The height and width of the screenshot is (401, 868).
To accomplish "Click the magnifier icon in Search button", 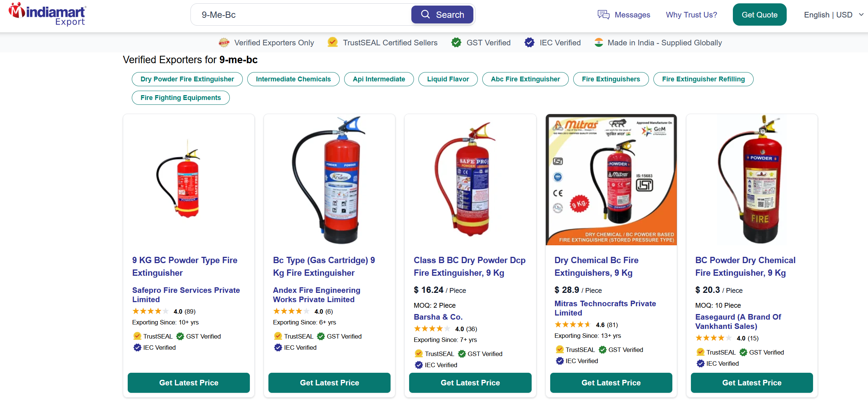I will (425, 14).
